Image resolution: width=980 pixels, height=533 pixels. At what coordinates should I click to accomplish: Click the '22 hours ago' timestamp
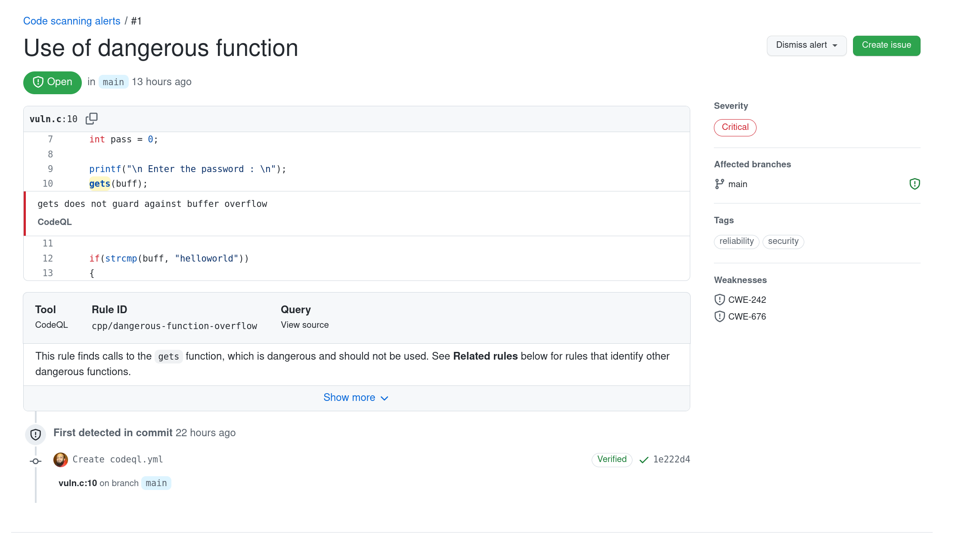[x=205, y=433]
